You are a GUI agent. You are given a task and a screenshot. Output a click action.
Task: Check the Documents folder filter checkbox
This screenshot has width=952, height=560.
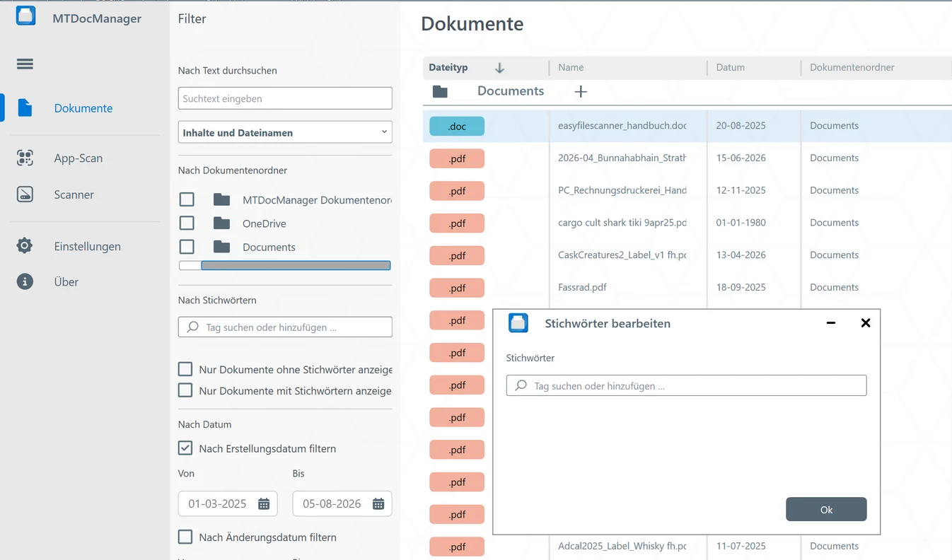187,247
